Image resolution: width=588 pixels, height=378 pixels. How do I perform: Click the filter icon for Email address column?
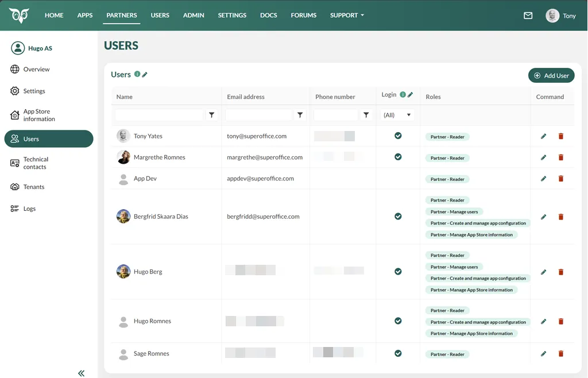(300, 115)
